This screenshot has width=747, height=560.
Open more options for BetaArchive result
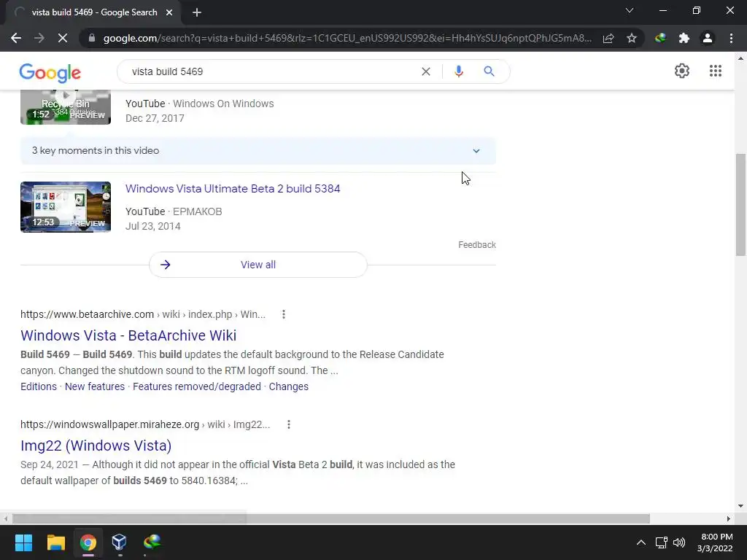pos(284,314)
